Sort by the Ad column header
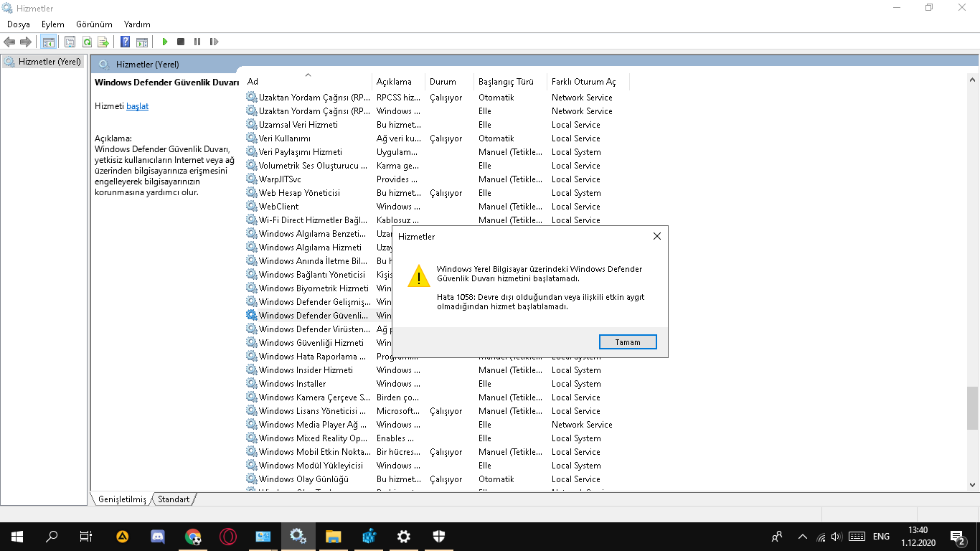The height and width of the screenshot is (551, 980). [308, 82]
